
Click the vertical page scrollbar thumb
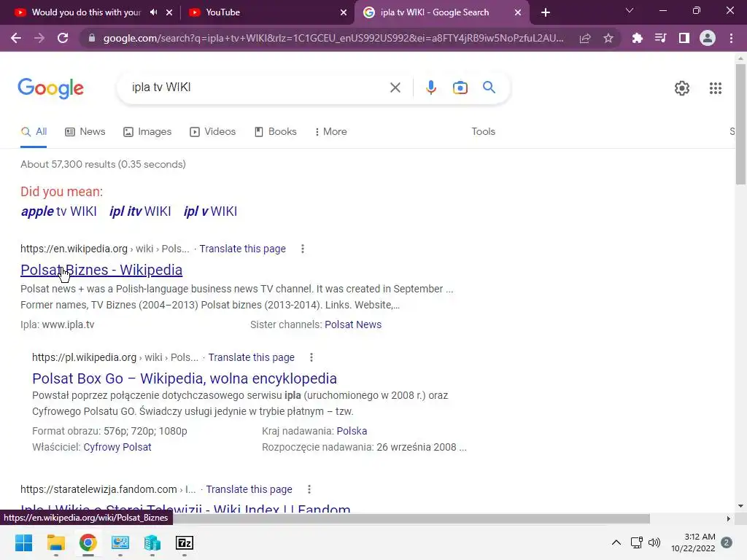740,124
